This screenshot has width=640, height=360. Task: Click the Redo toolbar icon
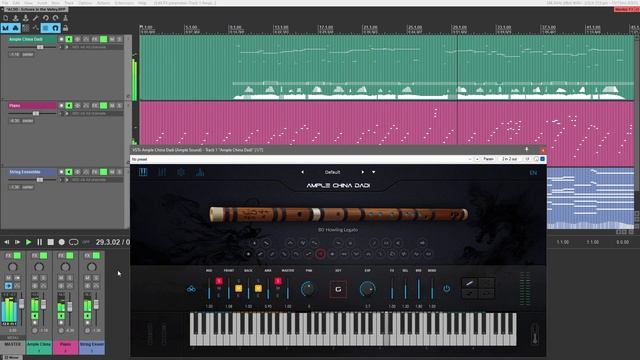pyautogui.click(x=56, y=18)
